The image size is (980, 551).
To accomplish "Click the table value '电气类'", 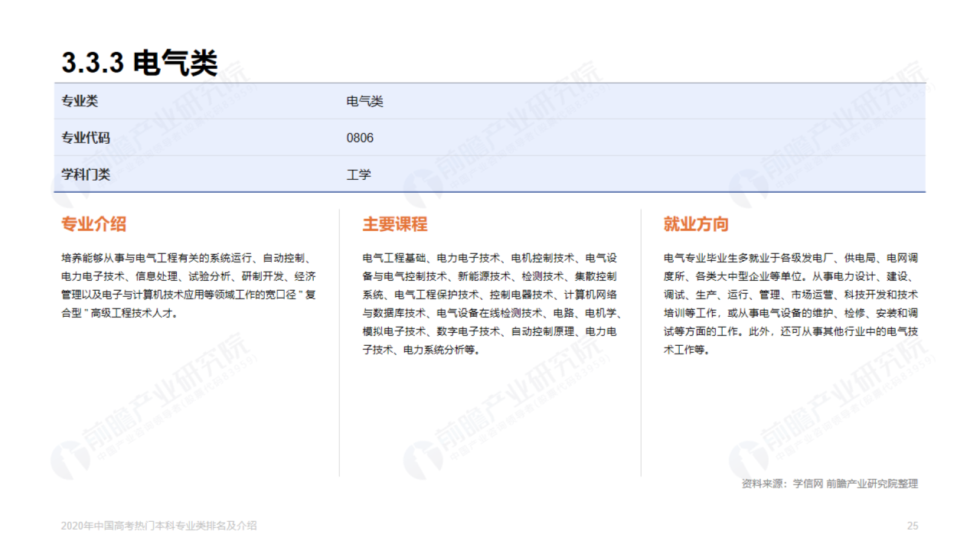I will click(x=364, y=101).
